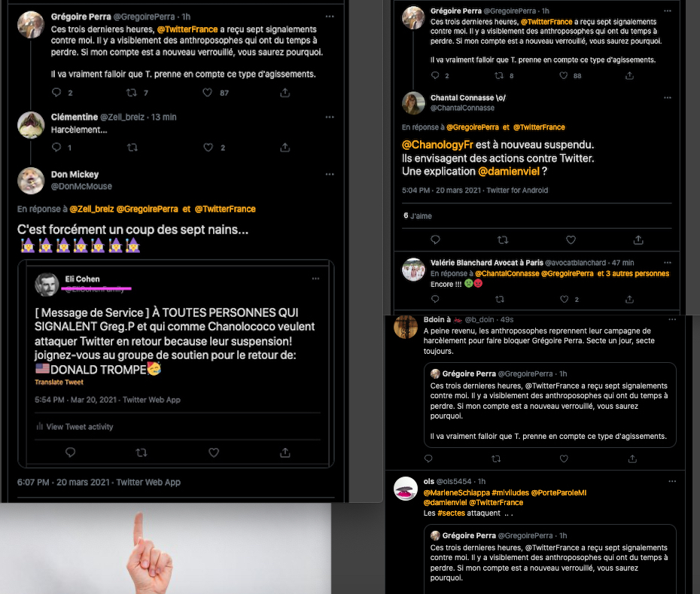The height and width of the screenshot is (594, 700).
Task: Share Grégoire Perra's tweet with 88 likes
Action: pyautogui.click(x=629, y=75)
